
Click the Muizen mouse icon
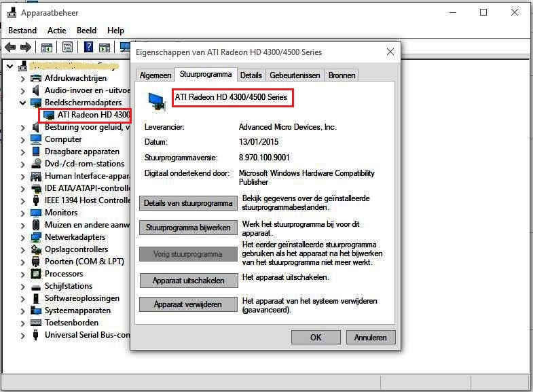tap(36, 225)
